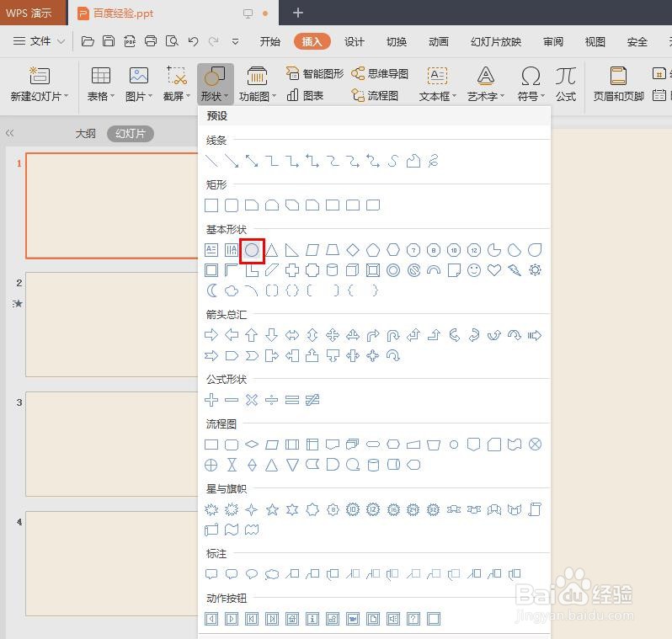
Task: Open a new document tab with plus
Action: (298, 13)
